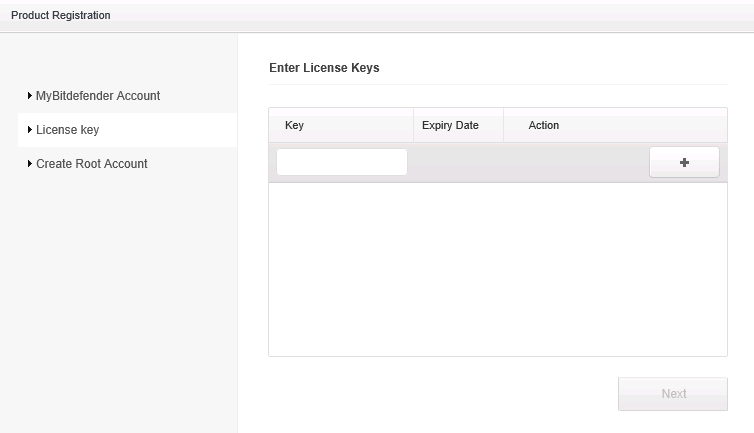Focus the license Key input field
Image resolution: width=754 pixels, height=433 pixels.
pos(341,162)
